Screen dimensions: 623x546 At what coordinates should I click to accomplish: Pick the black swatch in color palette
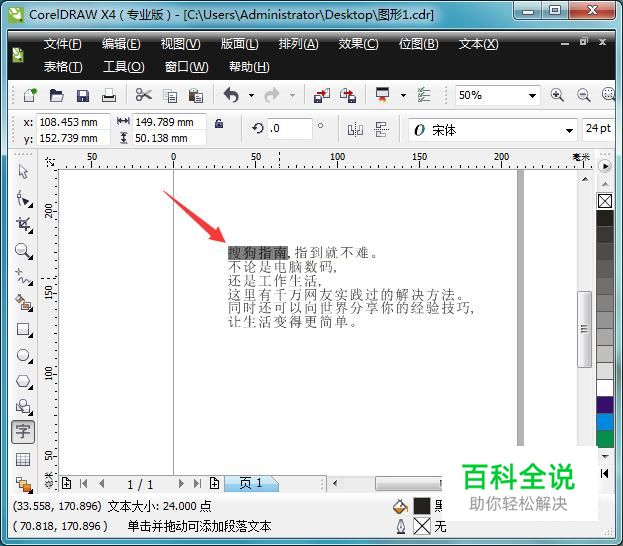point(605,219)
